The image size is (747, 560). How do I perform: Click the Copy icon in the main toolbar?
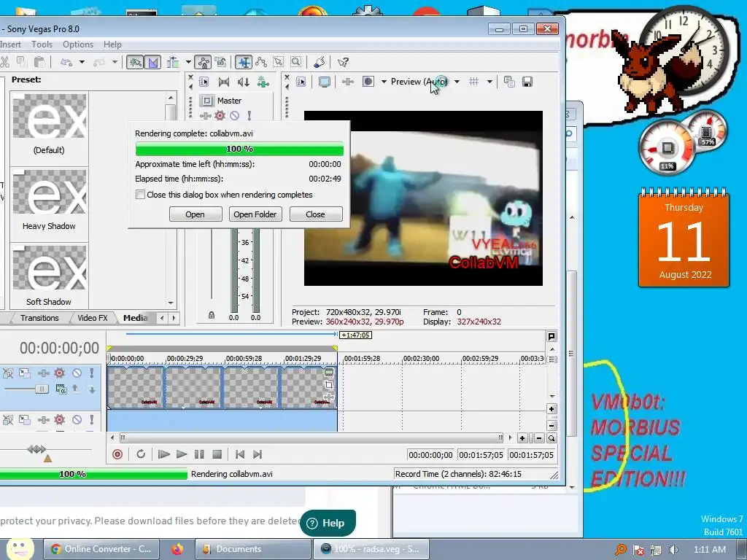point(22,62)
